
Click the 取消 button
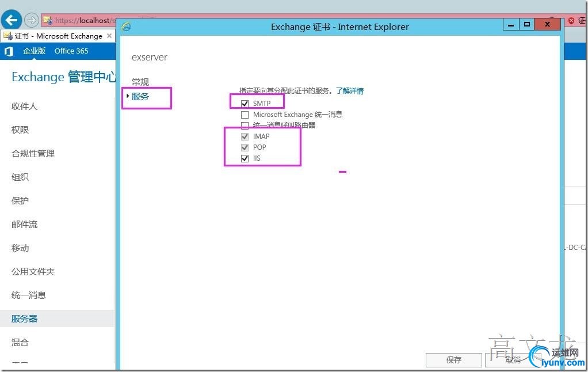pos(513,360)
